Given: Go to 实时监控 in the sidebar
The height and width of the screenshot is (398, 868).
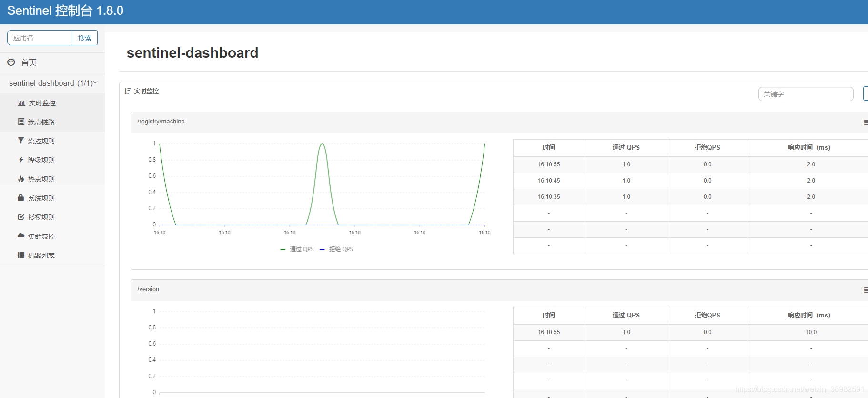Looking at the screenshot, I should (42, 103).
